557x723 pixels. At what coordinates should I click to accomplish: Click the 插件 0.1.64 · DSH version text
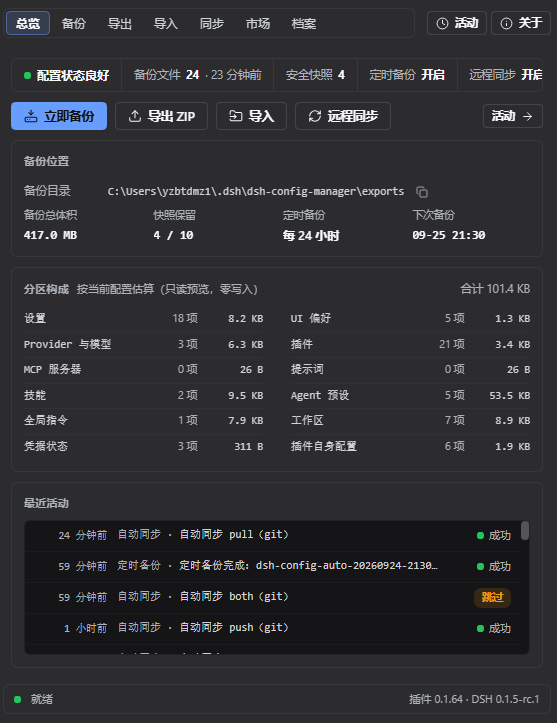474,699
